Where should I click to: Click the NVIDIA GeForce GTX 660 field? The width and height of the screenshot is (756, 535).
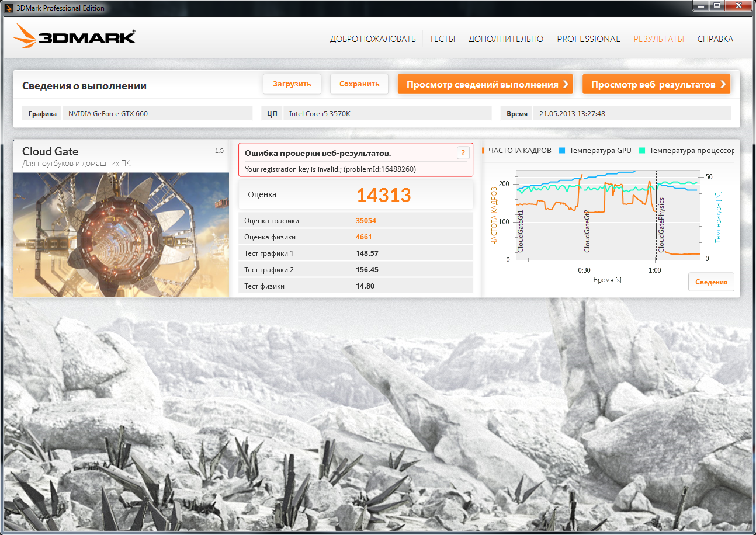[157, 114]
